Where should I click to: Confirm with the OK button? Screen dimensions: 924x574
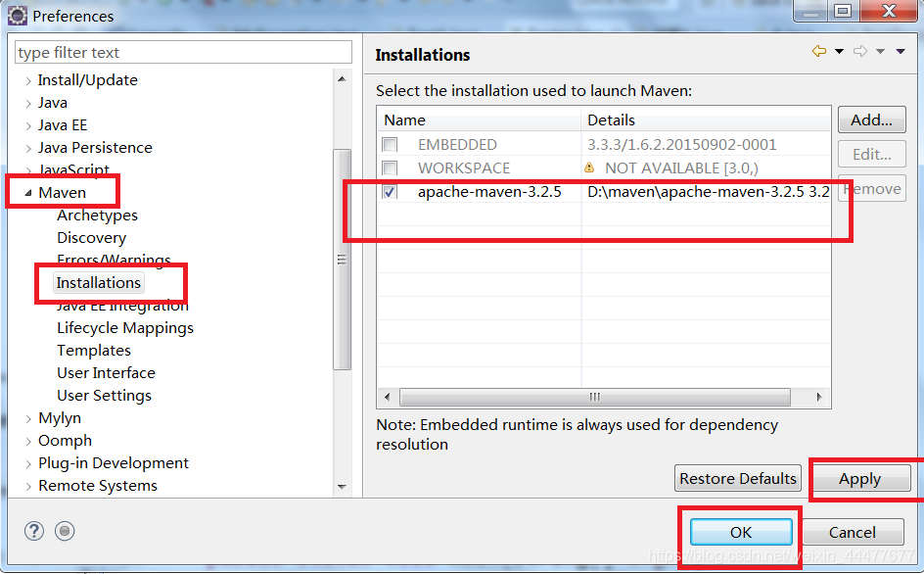click(x=741, y=532)
